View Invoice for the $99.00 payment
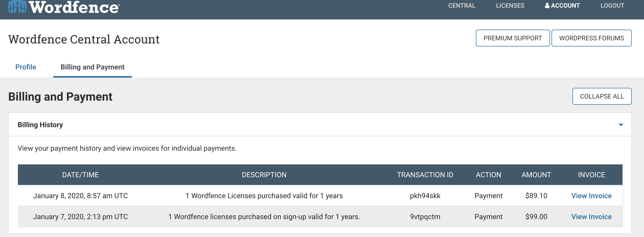Viewport: 644px width, 237px height. 591,217
